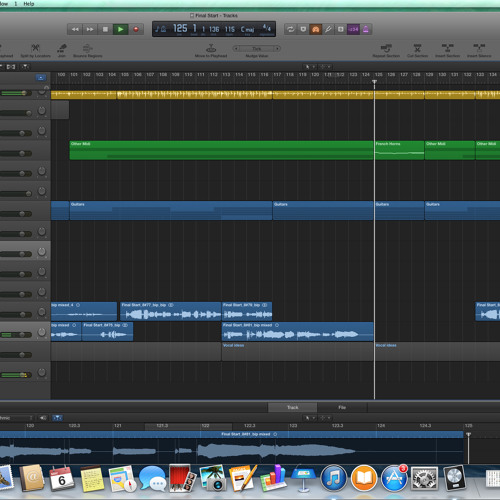Click the speaker preview icon in the audio editor
Image resolution: width=500 pixels, height=500 pixels.
coord(43,418)
